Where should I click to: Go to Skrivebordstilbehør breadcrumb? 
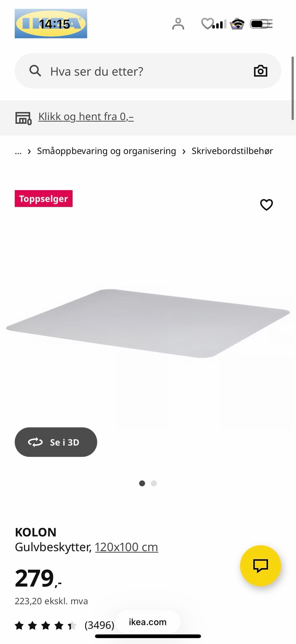[232, 151]
